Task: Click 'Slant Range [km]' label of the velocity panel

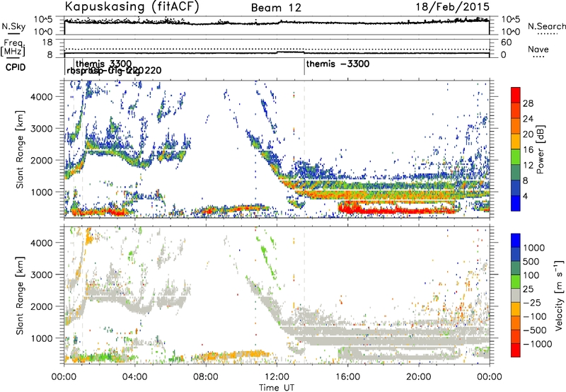Action: pyautogui.click(x=20, y=295)
